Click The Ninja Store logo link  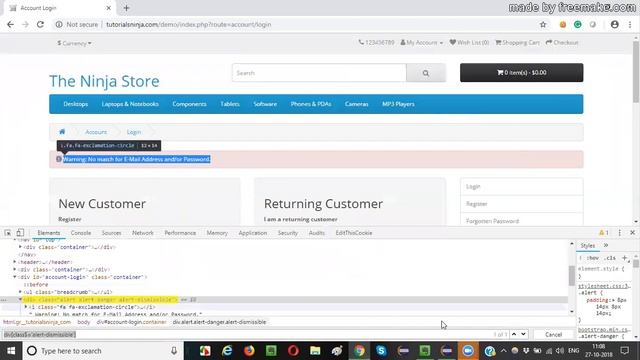pos(104,81)
